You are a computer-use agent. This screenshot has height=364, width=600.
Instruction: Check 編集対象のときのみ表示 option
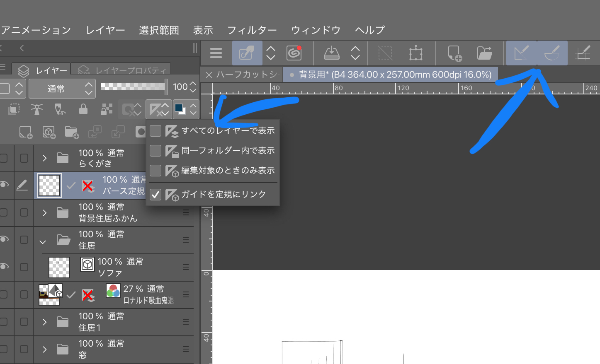[155, 171]
